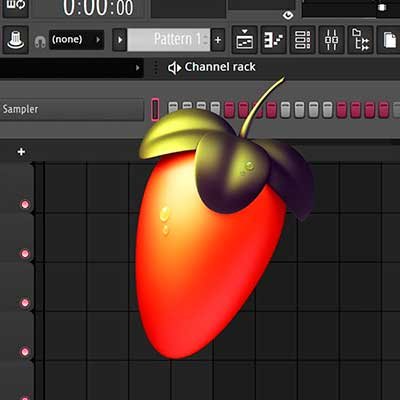Viewport: 400px width, 400px height.
Task: Click the Channel rack title label
Action: 220,67
